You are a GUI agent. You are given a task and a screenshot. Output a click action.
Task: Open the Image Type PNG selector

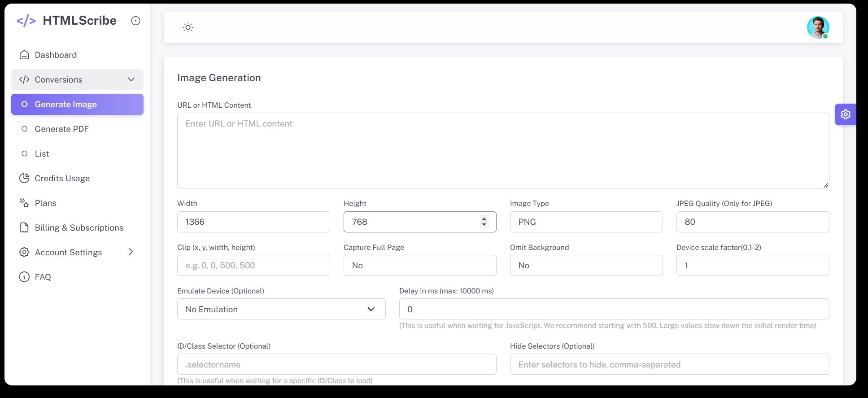pos(586,222)
